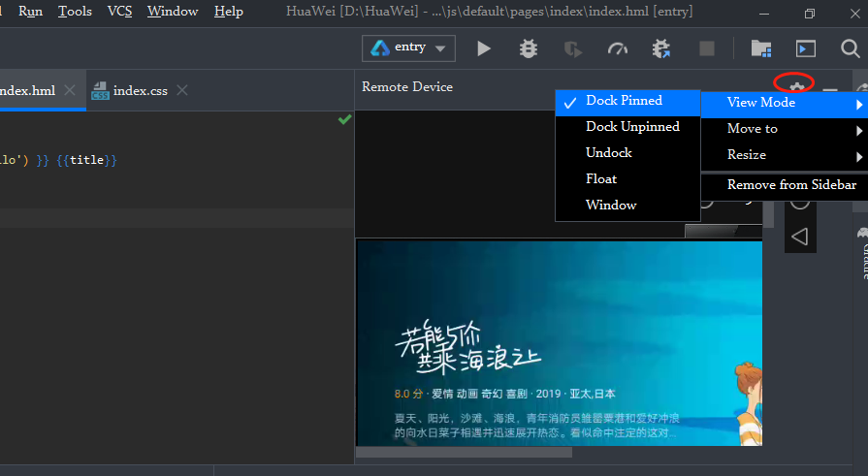Open the previewer screen icon
868x476 pixels.
(806, 48)
